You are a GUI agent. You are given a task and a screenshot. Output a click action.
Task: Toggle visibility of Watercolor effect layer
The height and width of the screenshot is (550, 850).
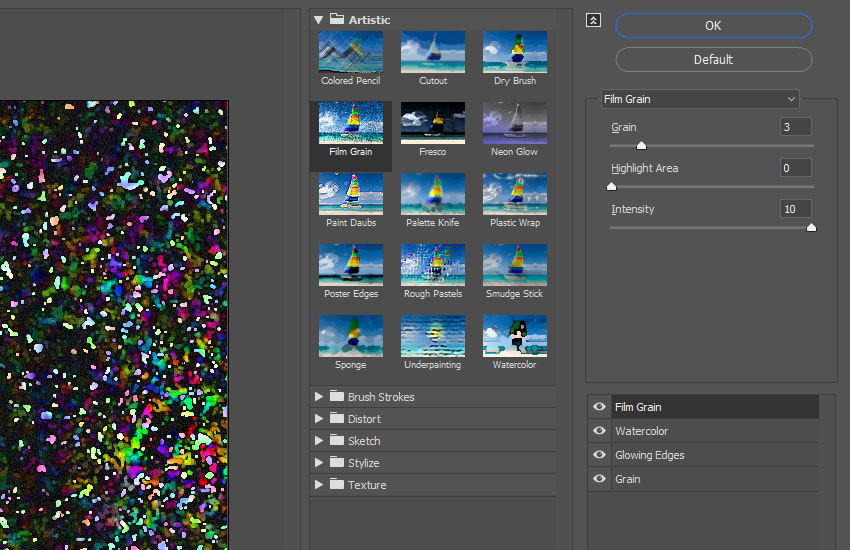tap(599, 431)
